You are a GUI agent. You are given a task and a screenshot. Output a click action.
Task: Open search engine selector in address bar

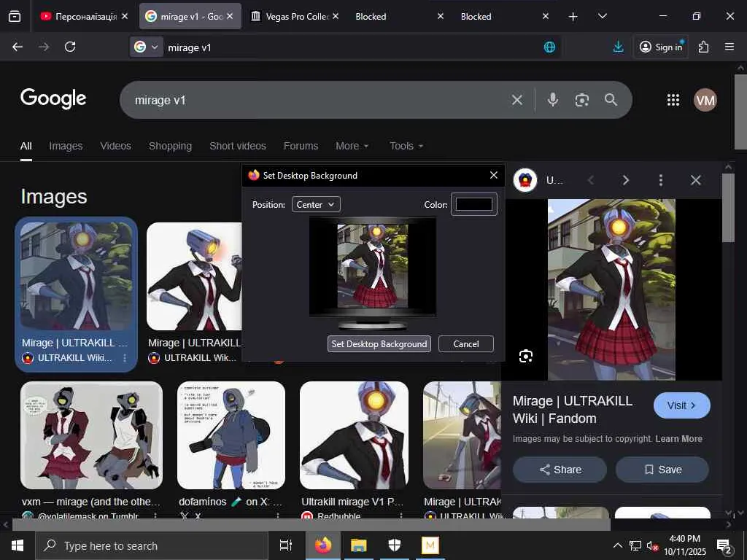coord(146,47)
